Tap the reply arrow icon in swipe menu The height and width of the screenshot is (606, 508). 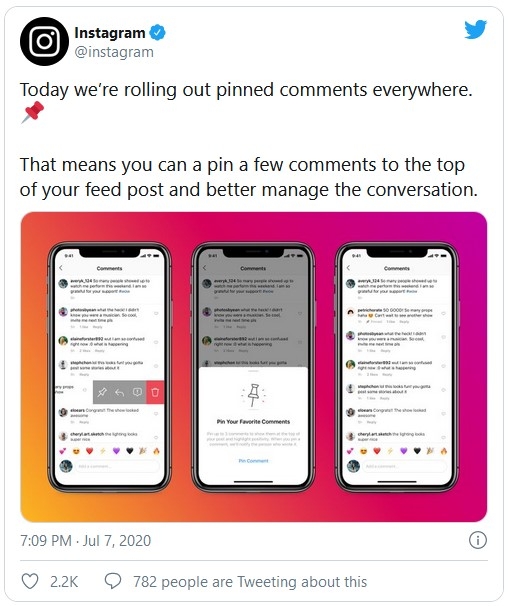119,393
